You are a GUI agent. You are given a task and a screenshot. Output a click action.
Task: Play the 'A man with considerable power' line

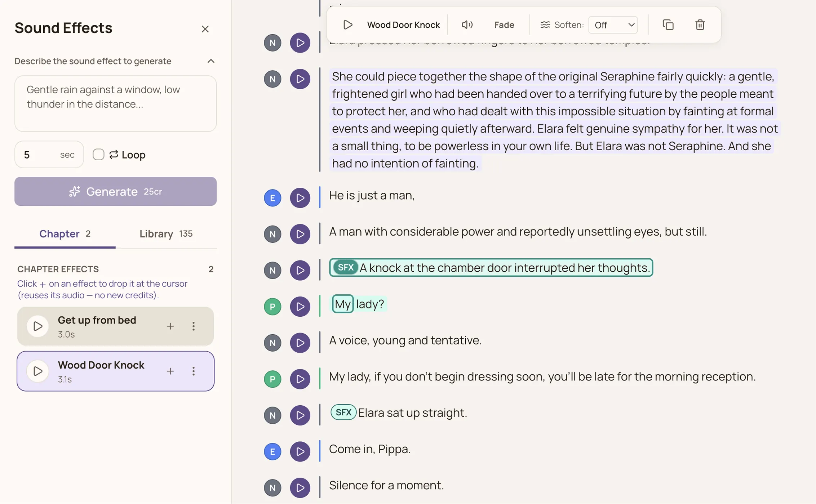tap(300, 234)
